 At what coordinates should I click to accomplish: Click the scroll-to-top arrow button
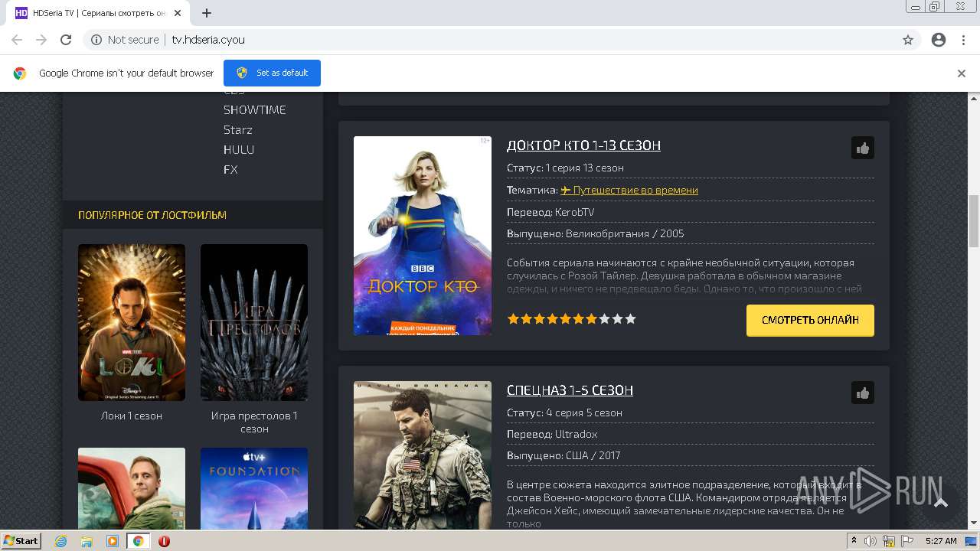[x=941, y=502]
